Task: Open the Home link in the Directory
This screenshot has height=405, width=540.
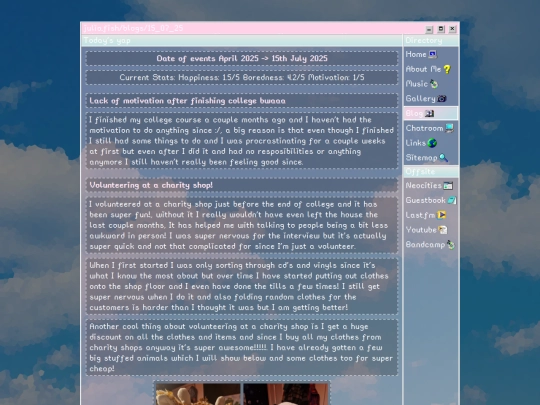Action: point(416,54)
